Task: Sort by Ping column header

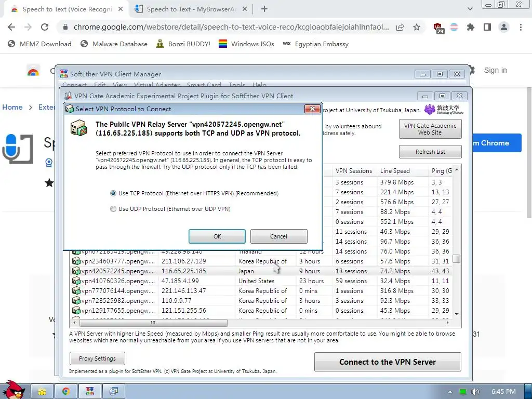Action: coord(441,171)
